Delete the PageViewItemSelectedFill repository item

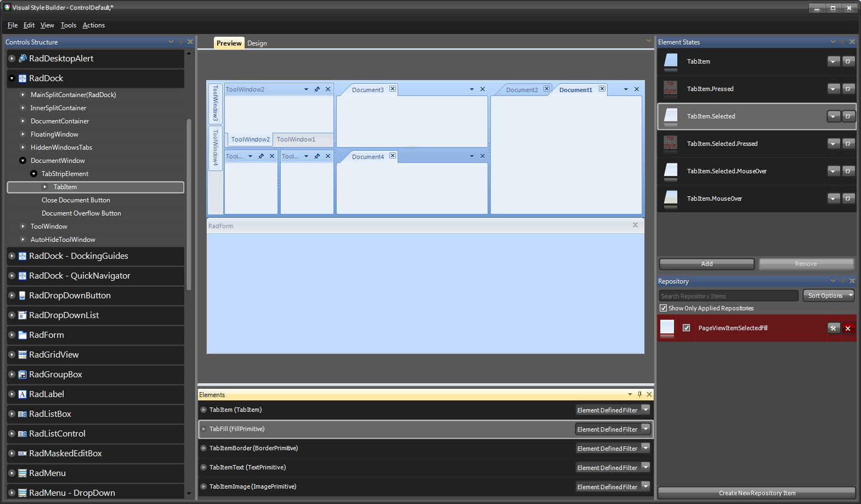(x=848, y=328)
